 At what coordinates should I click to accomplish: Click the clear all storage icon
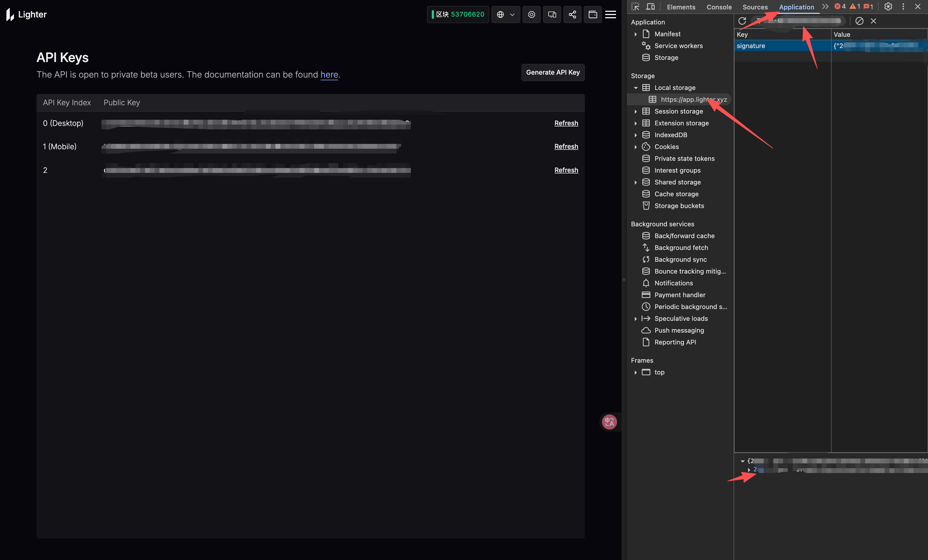(x=860, y=21)
